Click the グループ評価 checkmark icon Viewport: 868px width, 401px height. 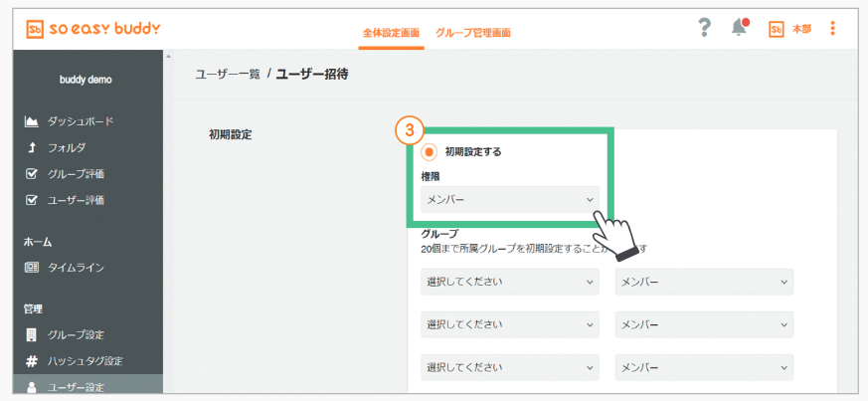click(x=32, y=174)
